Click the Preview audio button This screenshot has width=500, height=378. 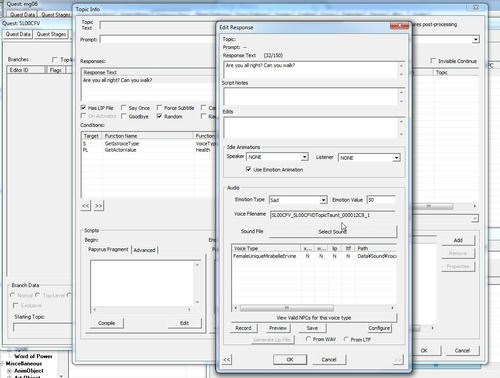point(278,328)
